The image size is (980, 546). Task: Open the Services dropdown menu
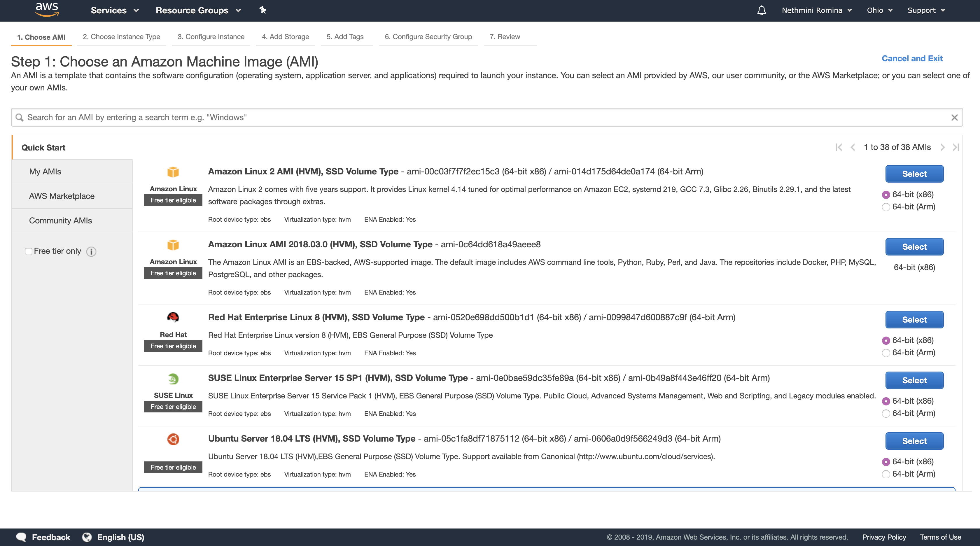(x=115, y=10)
